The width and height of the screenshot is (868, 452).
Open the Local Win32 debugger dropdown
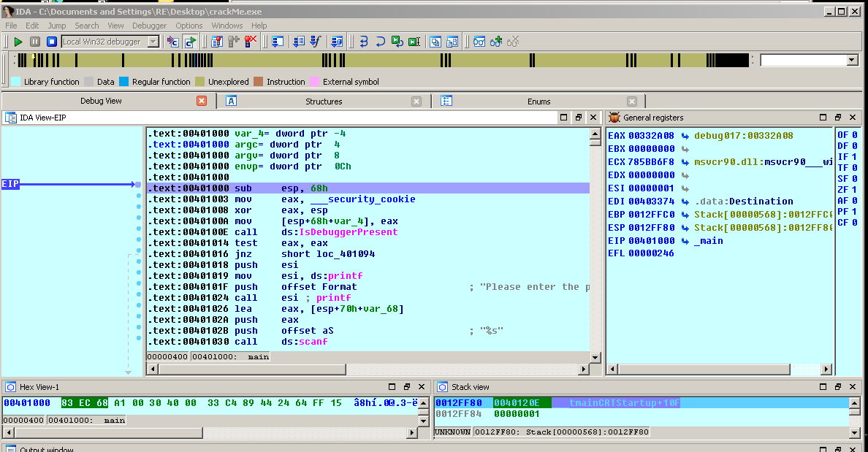[153, 42]
